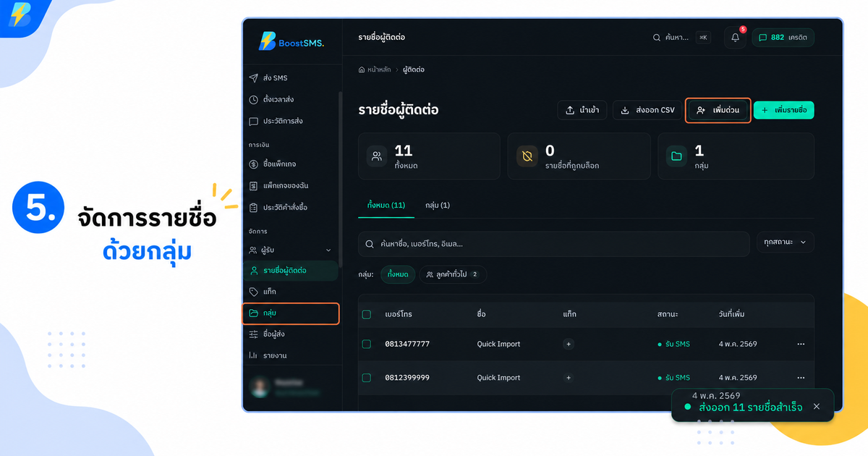Click the รายชื่อที่ถูกบล็อก blocked contacts card
Image resolution: width=868 pixels, height=456 pixels.
(579, 156)
